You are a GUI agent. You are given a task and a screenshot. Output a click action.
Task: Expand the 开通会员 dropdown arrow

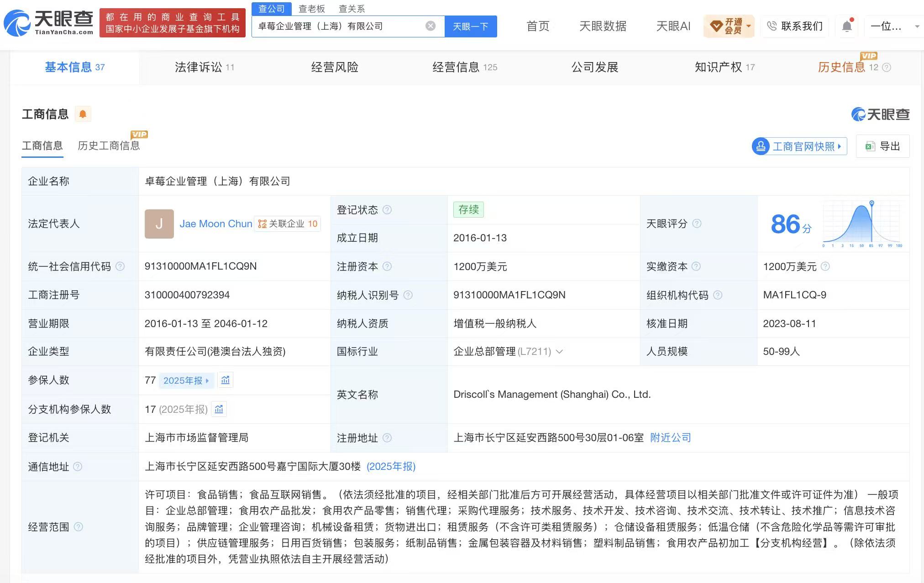pyautogui.click(x=749, y=26)
